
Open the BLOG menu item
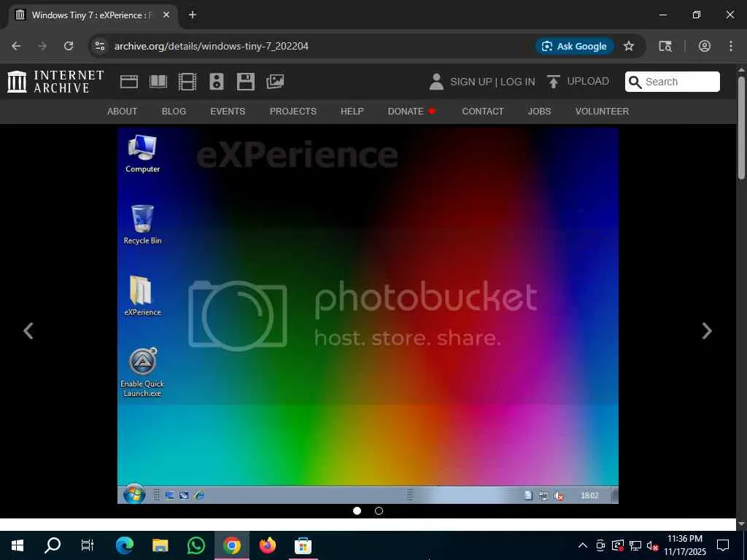tap(174, 112)
